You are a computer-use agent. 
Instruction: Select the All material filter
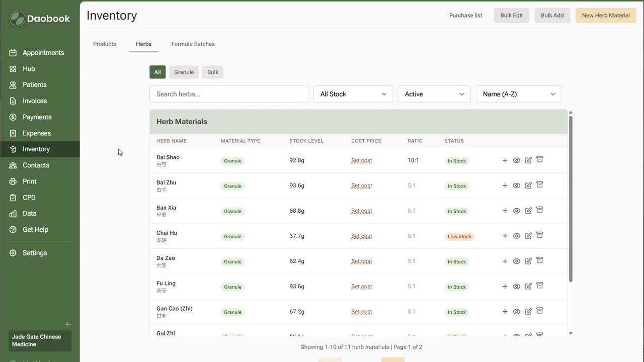tap(157, 72)
